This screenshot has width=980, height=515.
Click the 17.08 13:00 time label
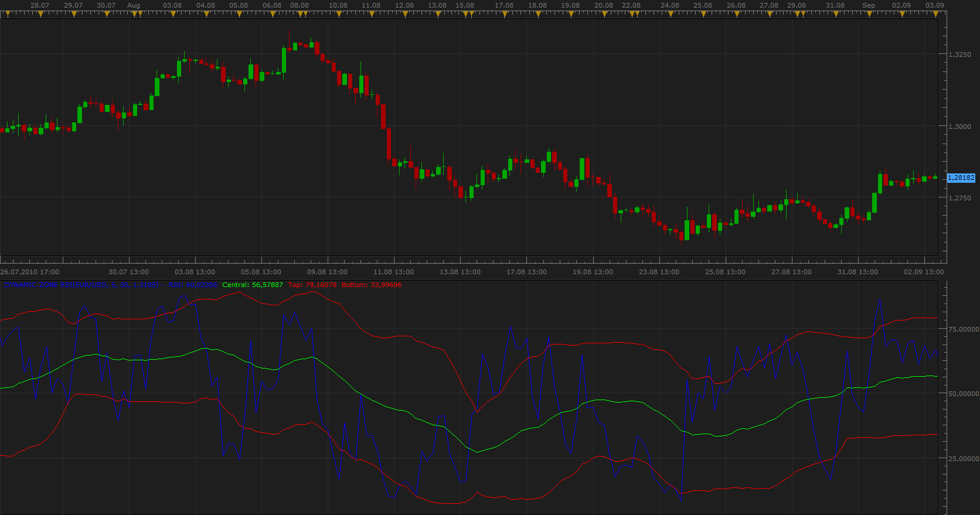tap(527, 272)
